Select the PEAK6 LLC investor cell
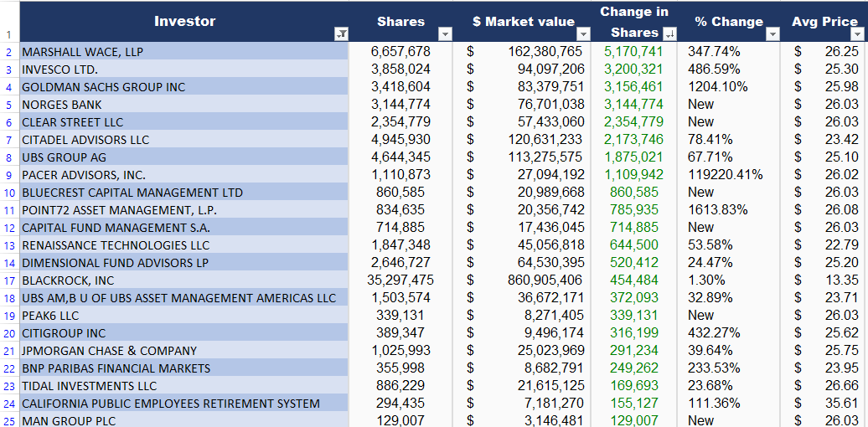The height and width of the screenshot is (427, 868). 184,316
